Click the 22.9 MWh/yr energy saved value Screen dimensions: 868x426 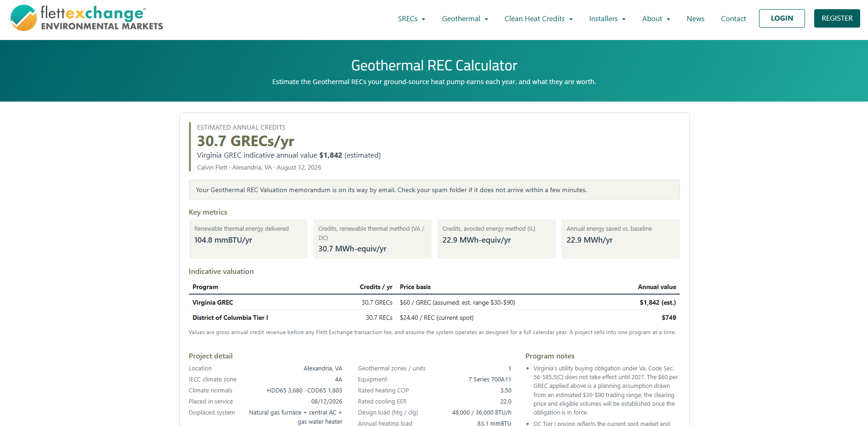pyautogui.click(x=589, y=240)
